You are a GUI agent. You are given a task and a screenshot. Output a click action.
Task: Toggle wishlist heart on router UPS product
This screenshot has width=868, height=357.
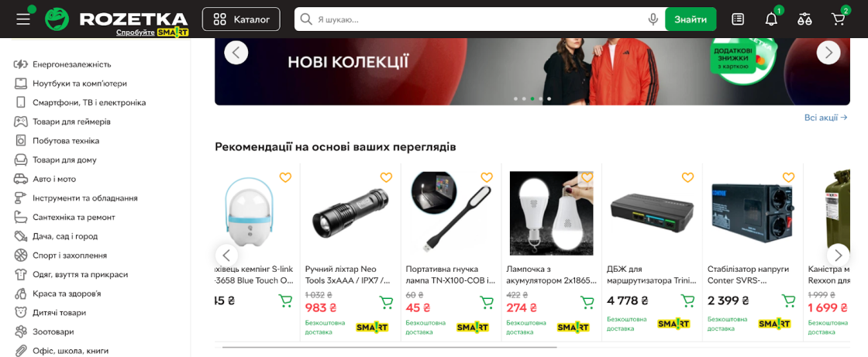coord(687,177)
